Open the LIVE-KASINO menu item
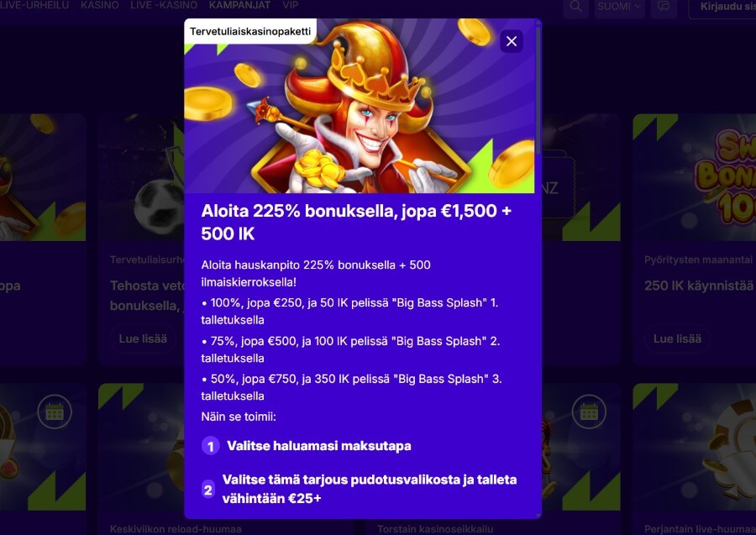Viewport: 756px width, 535px height. click(x=164, y=5)
